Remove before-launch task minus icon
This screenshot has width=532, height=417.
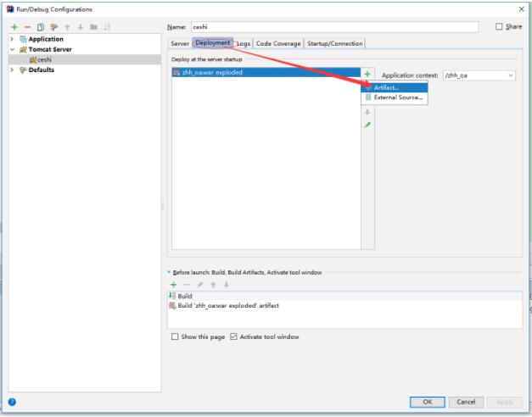[x=187, y=285]
